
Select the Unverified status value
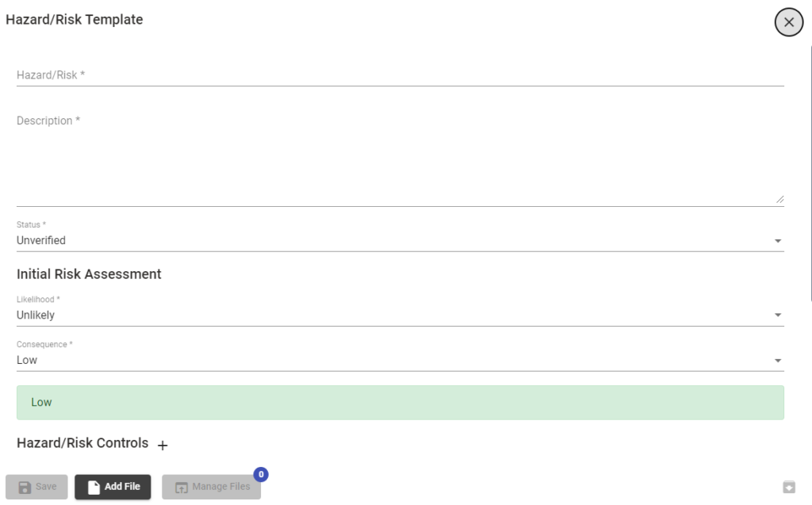(x=41, y=240)
